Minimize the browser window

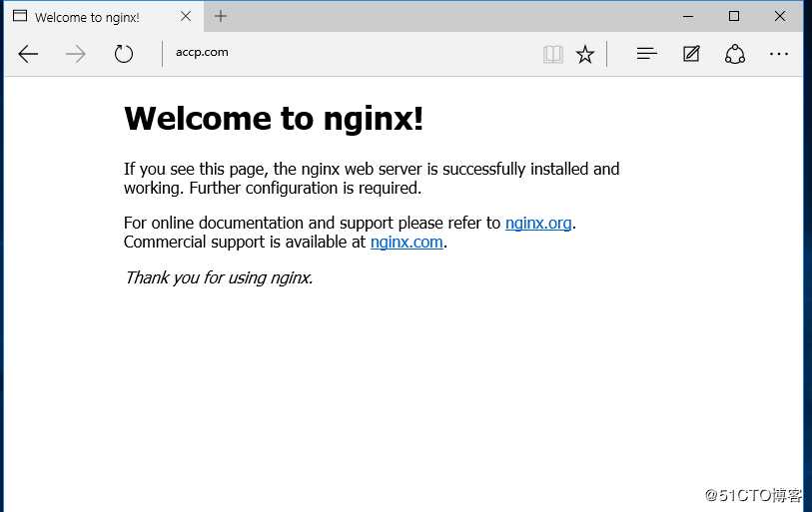(x=688, y=17)
